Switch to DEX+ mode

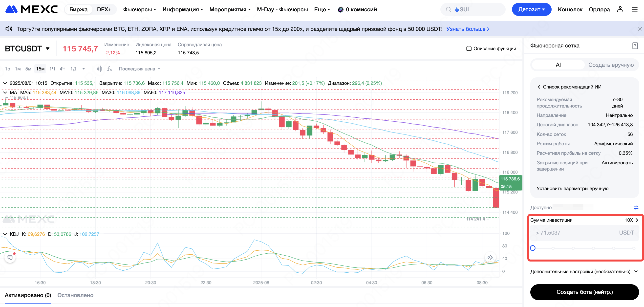pos(104,9)
